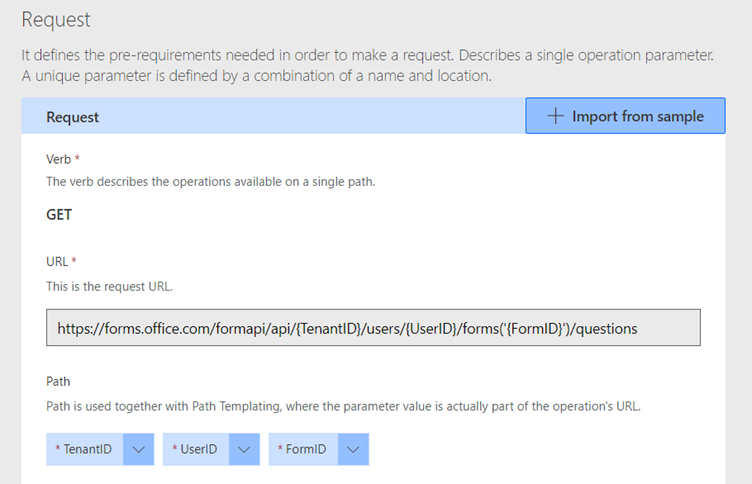
Task: Open the UserID parameter dropdown arrow
Action: click(244, 449)
